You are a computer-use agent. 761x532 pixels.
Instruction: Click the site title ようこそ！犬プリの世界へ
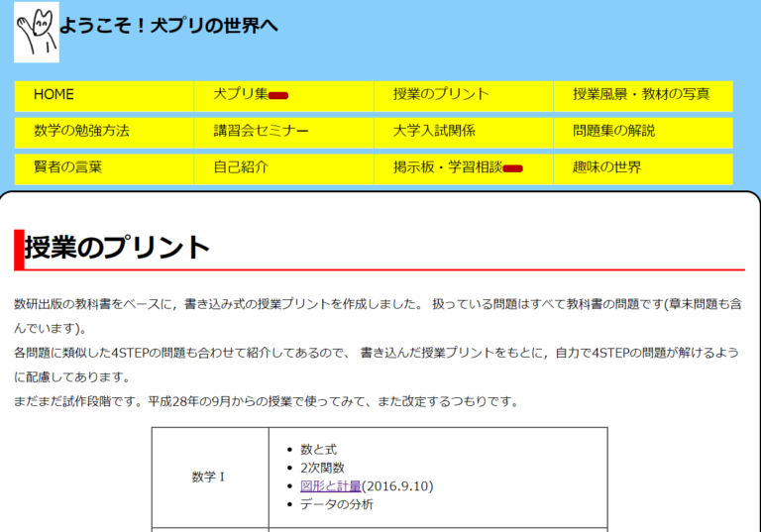tap(168, 26)
